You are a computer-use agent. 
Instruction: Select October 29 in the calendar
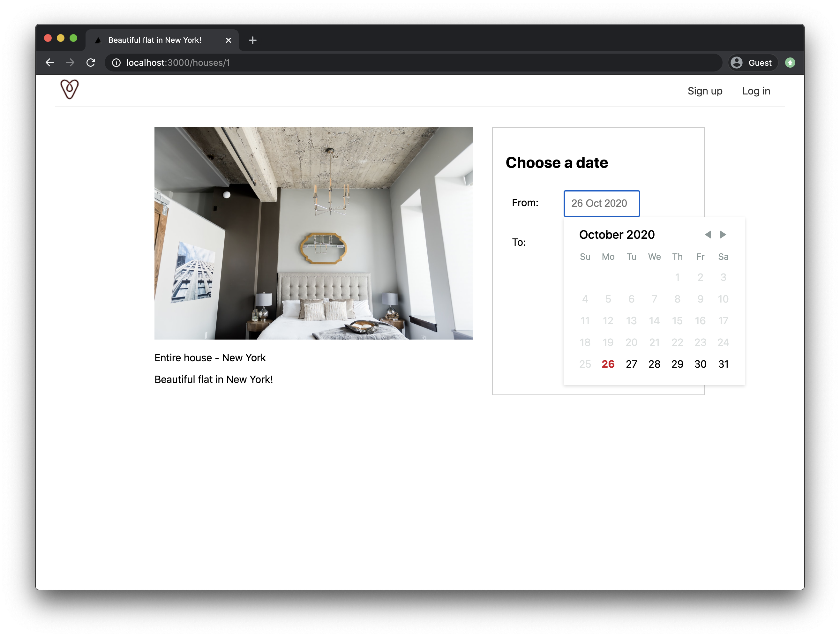(x=677, y=364)
